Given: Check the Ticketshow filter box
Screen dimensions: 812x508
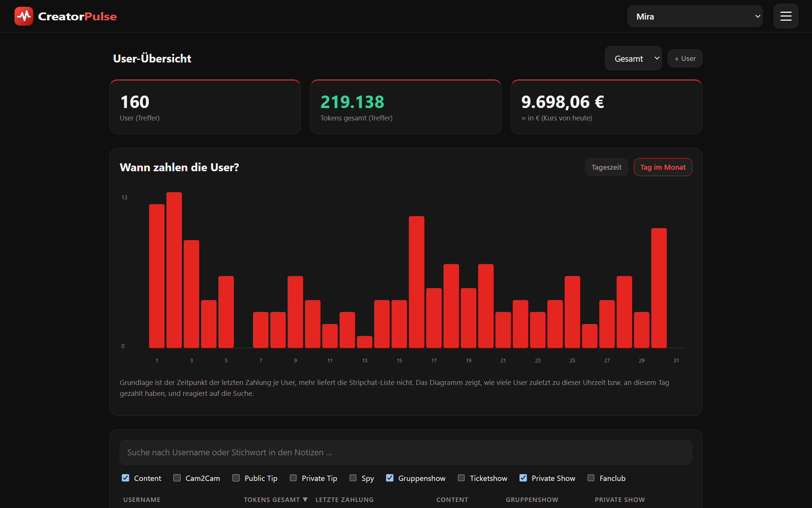Looking at the screenshot, I should 461,478.
